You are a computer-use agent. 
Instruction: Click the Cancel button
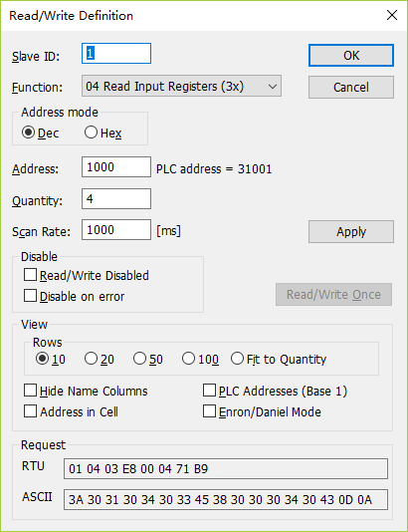coord(351,88)
